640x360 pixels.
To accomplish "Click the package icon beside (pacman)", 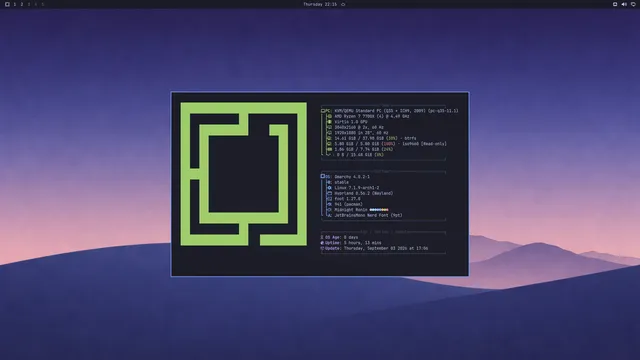I will [329, 204].
